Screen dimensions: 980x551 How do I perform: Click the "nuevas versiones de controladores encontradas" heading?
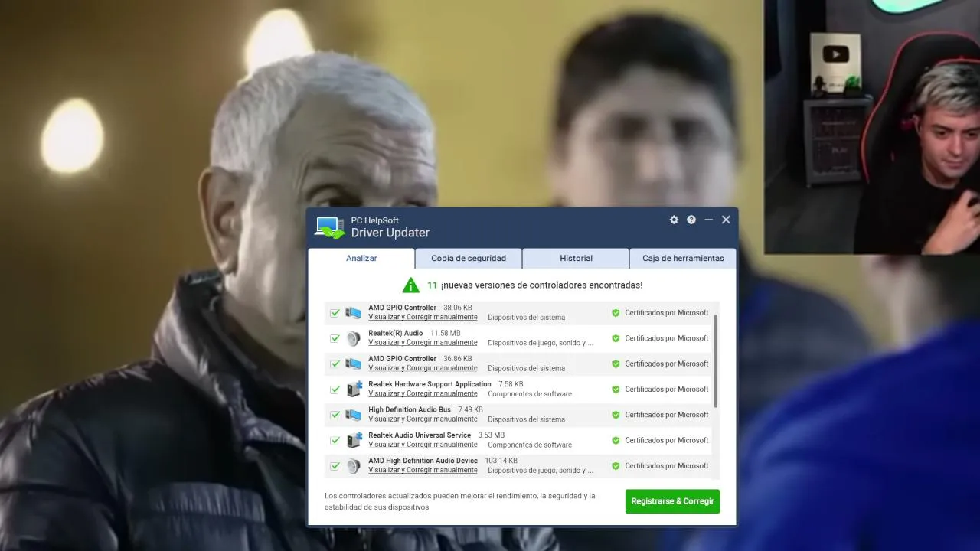(x=542, y=285)
